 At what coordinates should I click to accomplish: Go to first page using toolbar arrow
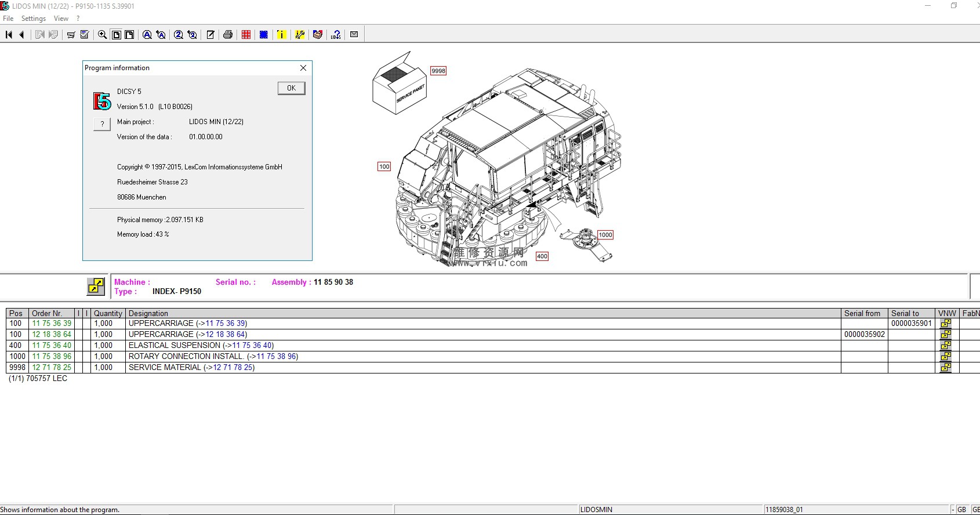point(9,35)
